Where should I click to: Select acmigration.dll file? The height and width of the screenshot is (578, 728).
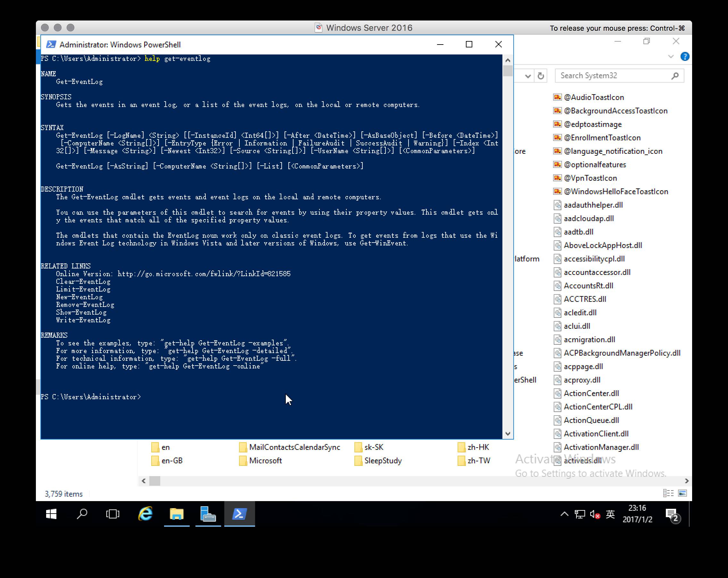(x=584, y=340)
